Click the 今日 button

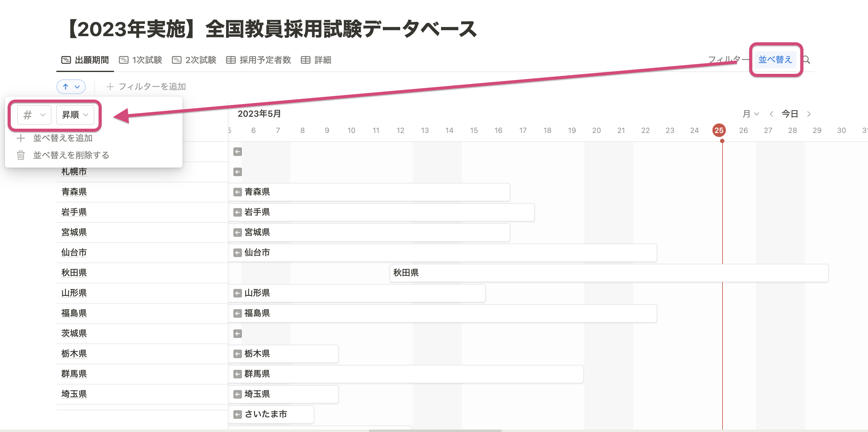click(790, 114)
